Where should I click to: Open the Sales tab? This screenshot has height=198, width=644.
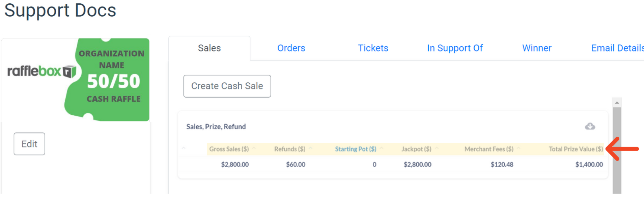click(x=209, y=48)
